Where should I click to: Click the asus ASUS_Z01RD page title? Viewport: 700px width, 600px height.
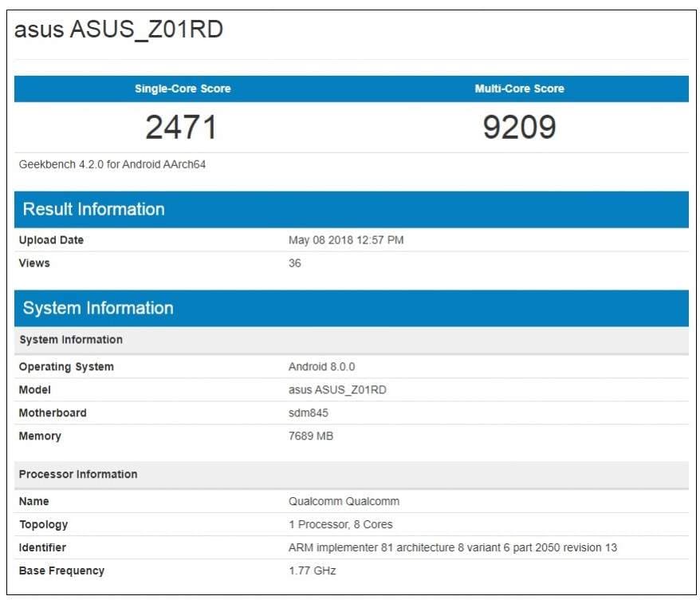click(x=119, y=30)
